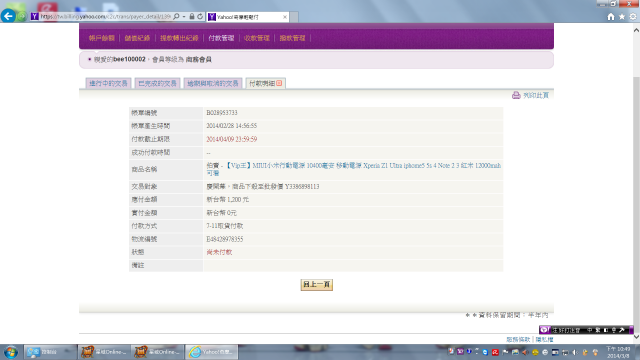The width and height of the screenshot is (640, 360).
Task: Switch to second Online game taskbar item
Action: coord(158,352)
